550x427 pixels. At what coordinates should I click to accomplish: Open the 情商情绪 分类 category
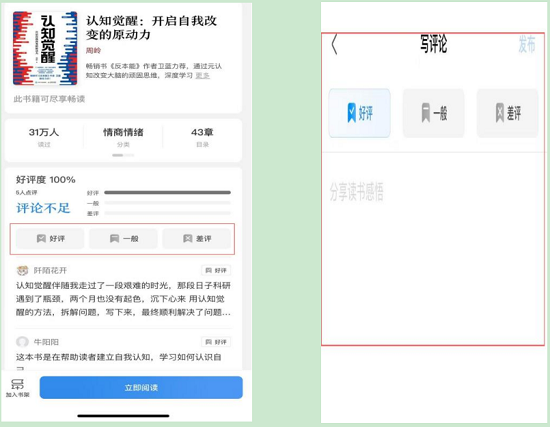(123, 137)
